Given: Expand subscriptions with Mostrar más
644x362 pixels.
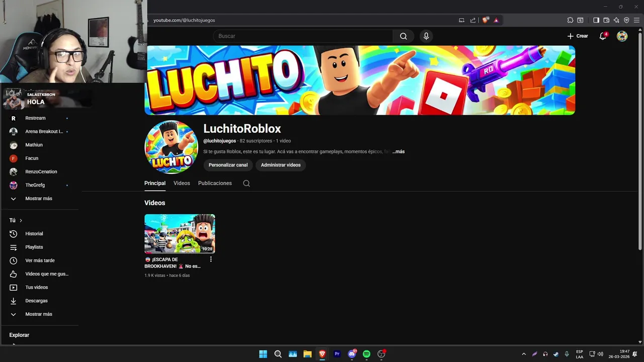Looking at the screenshot, I should (39, 199).
